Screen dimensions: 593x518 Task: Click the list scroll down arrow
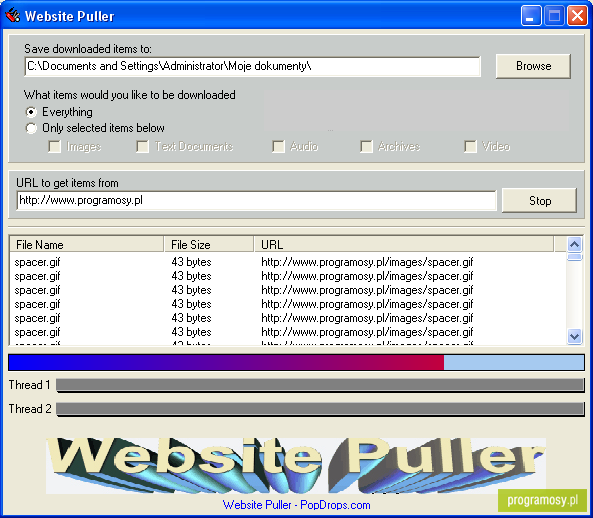pos(574,336)
